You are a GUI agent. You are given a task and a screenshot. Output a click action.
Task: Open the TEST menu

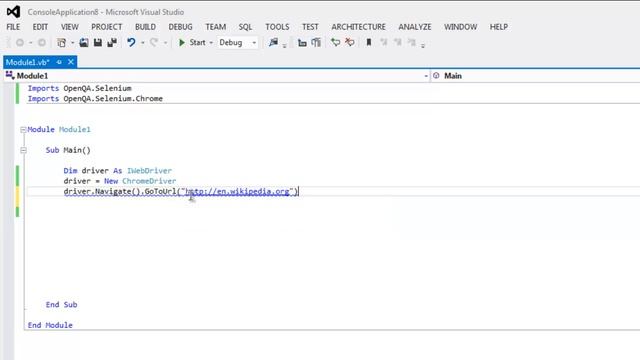(310, 27)
